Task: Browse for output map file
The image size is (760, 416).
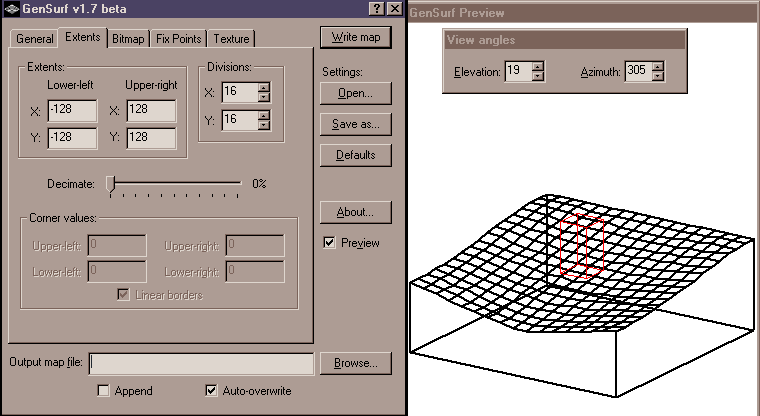Action: click(x=356, y=363)
